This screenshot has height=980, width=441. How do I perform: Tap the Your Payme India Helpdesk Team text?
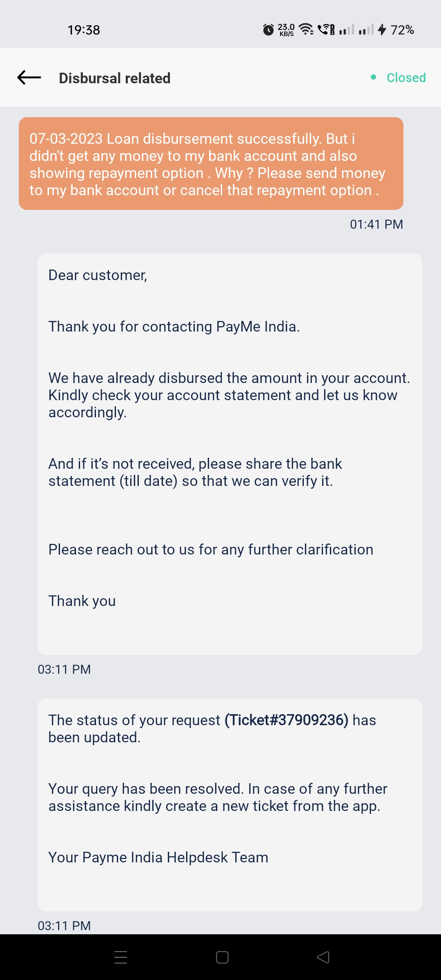[x=158, y=857]
